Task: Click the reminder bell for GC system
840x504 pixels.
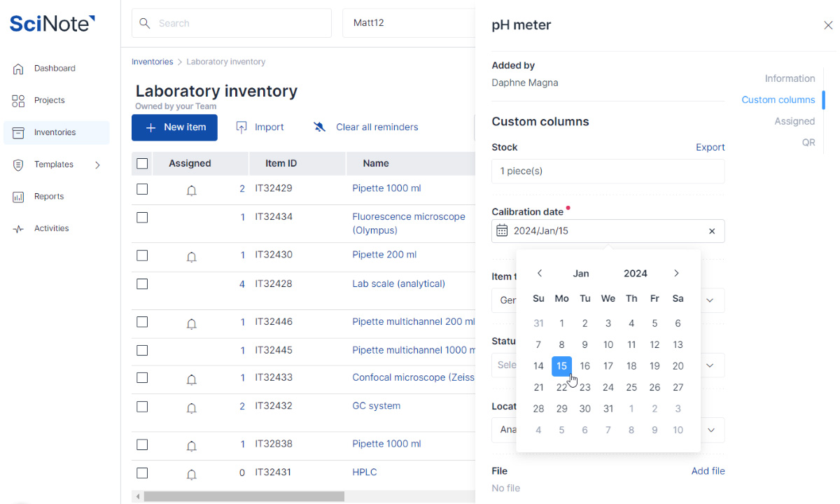Action: coord(192,408)
